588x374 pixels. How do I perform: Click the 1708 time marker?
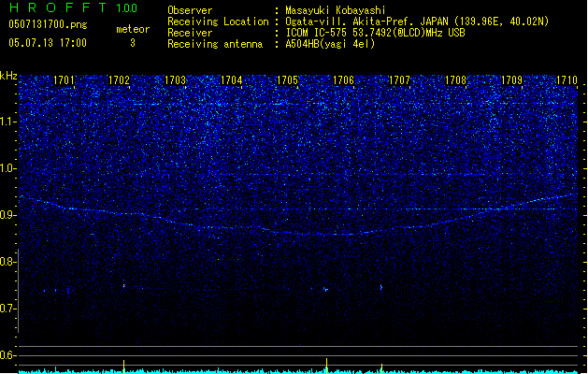pos(456,80)
